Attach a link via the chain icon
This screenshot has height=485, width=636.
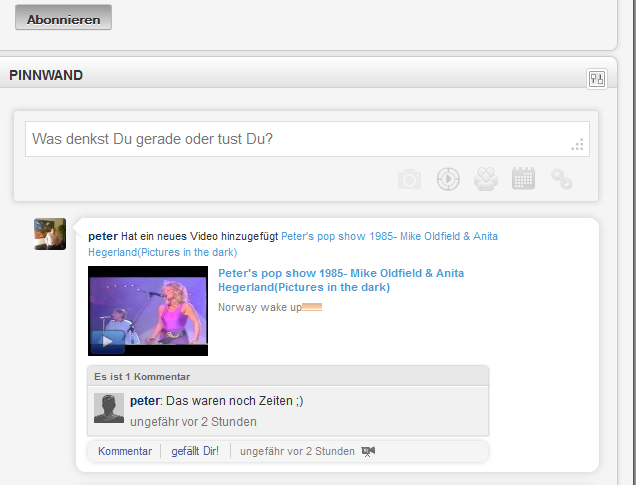pyautogui.click(x=561, y=179)
